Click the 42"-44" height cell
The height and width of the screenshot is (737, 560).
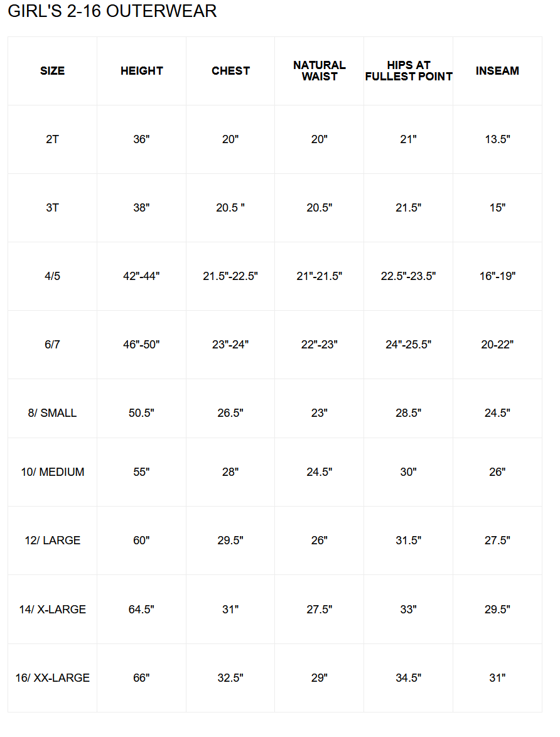(141, 276)
